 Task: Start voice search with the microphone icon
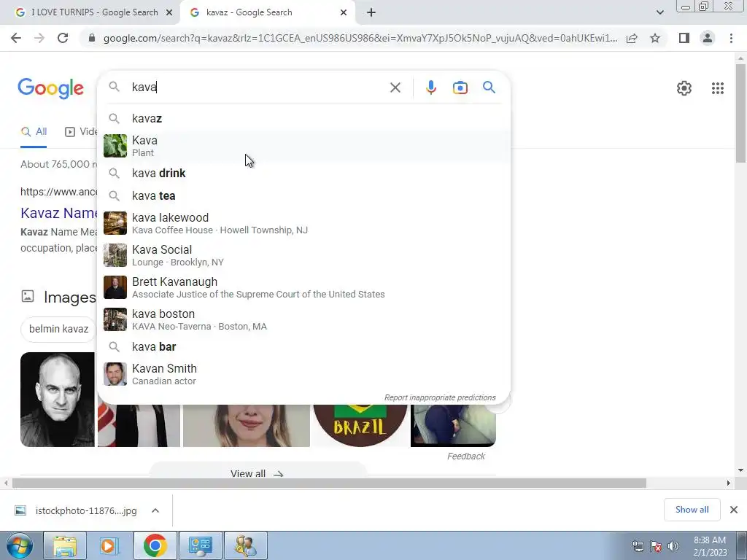coord(430,87)
